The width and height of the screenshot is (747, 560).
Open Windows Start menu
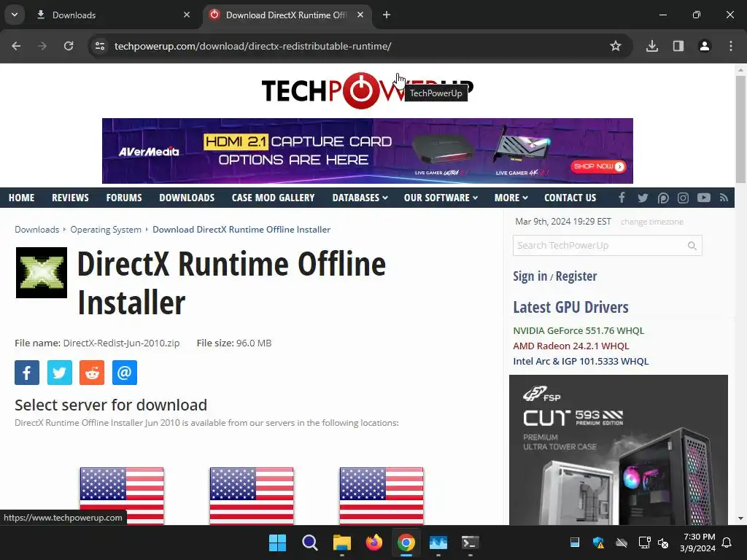pos(277,542)
